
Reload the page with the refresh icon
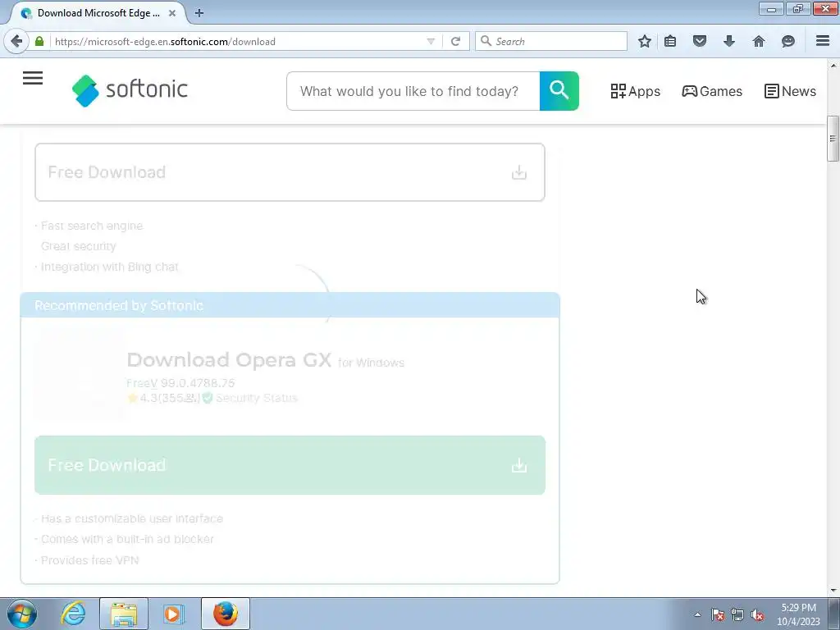point(455,41)
